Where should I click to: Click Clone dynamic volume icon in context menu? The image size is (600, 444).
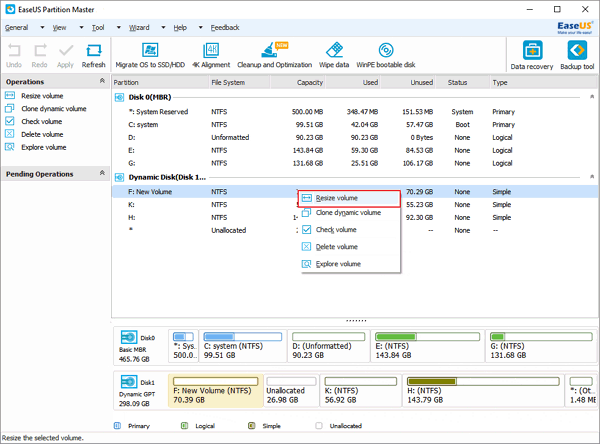pos(307,212)
